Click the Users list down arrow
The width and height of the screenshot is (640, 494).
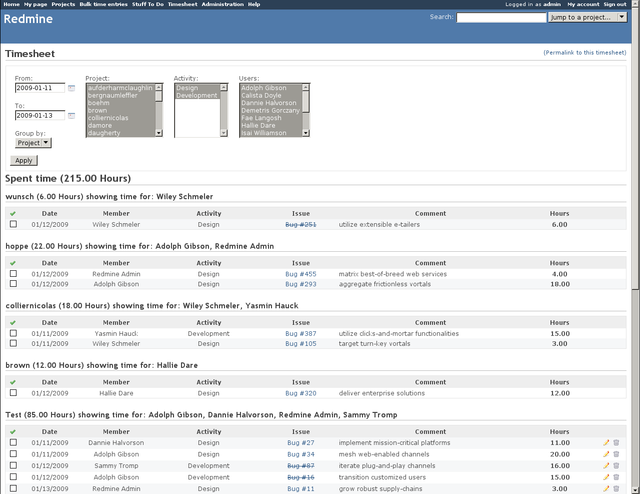pyautogui.click(x=306, y=133)
